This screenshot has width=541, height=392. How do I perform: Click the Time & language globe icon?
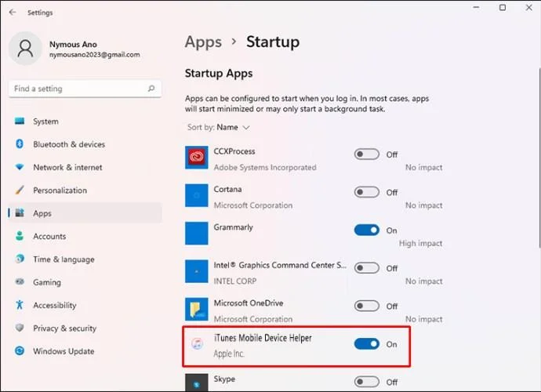click(20, 259)
